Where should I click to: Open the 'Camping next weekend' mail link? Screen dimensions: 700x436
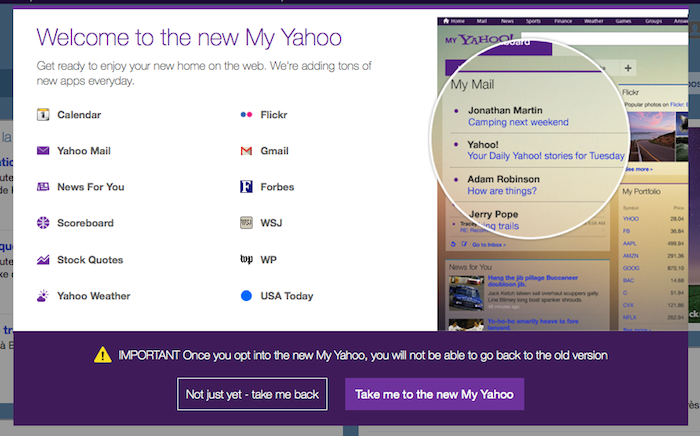point(518,122)
